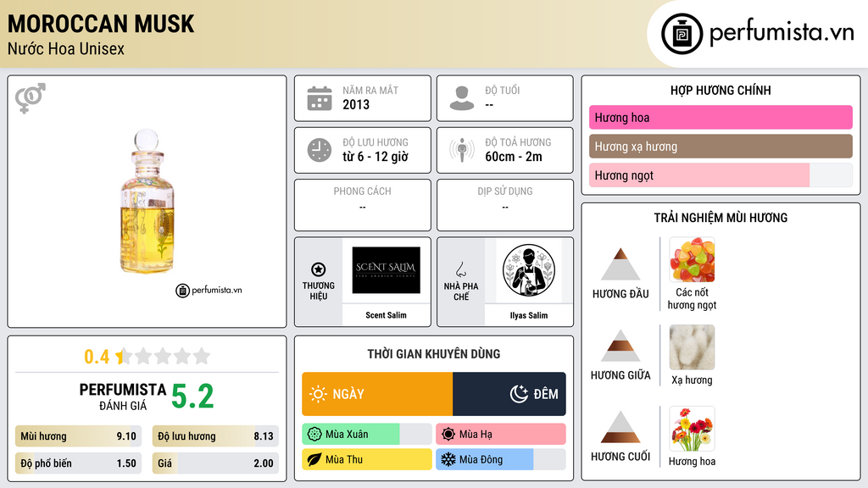Click the Dịp sử dụng occasion card
868x488 pixels.
pos(505,205)
